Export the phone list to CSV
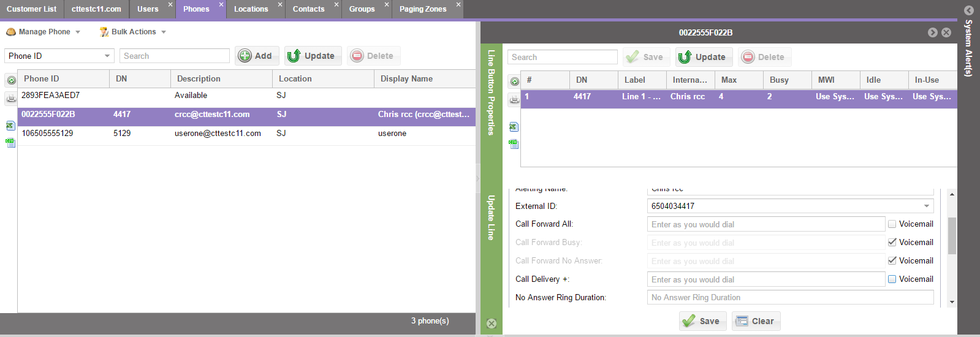 (x=10, y=143)
